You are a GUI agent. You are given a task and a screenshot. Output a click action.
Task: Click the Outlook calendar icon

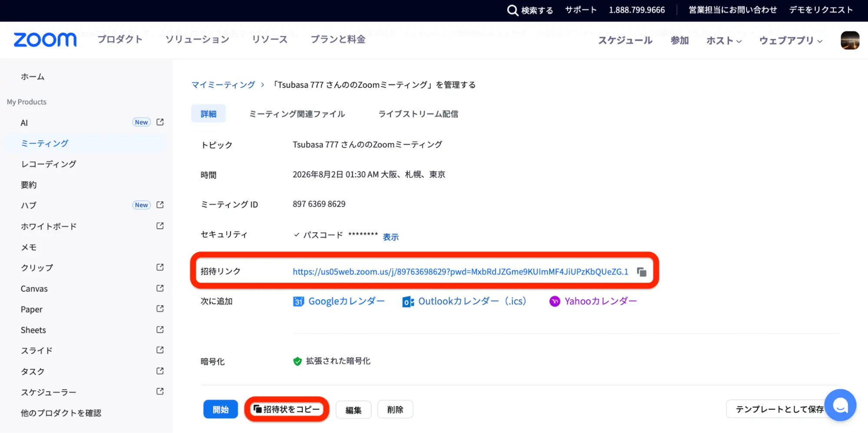click(408, 301)
